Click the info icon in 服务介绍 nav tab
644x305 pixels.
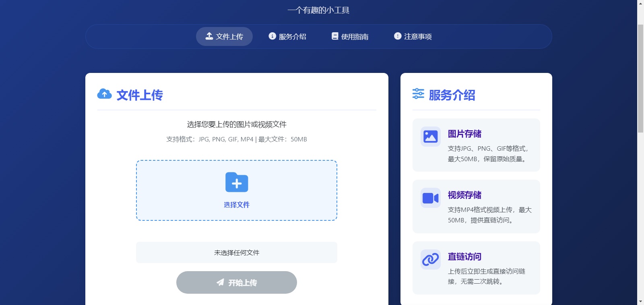click(x=272, y=36)
